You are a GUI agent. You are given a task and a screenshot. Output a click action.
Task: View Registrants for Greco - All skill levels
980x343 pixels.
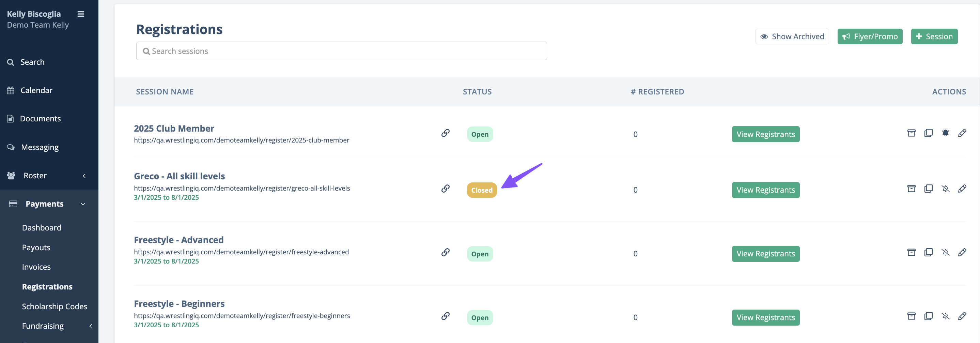tap(765, 190)
